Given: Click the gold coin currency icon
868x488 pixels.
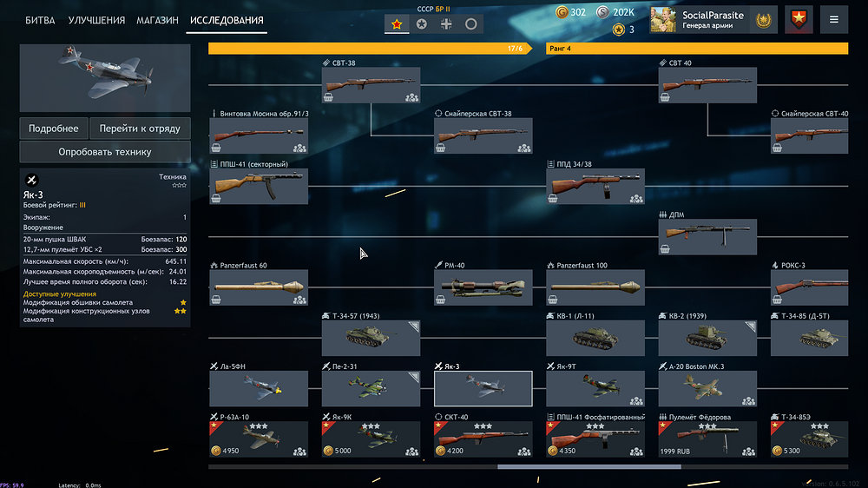Looking at the screenshot, I should tap(562, 12).
